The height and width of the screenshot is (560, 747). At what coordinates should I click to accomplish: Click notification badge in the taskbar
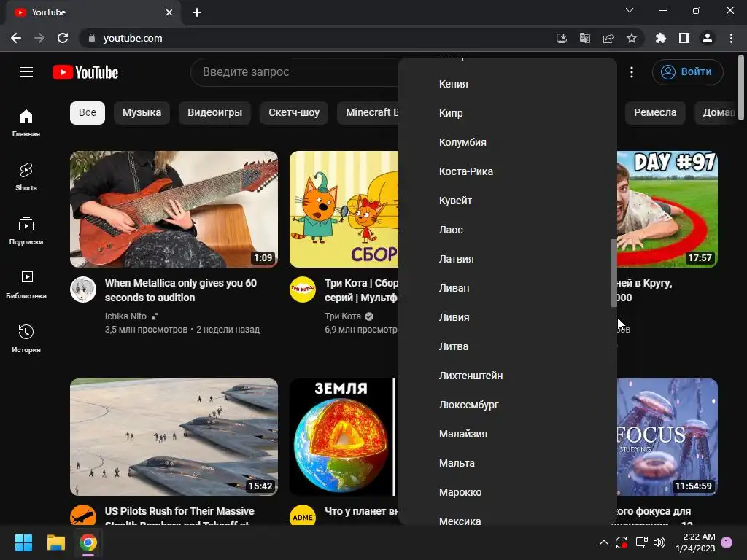click(727, 542)
